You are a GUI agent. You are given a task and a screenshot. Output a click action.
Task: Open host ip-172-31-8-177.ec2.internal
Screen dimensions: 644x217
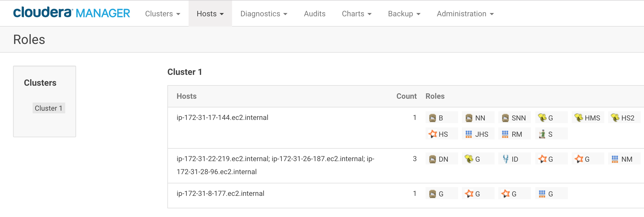click(221, 193)
